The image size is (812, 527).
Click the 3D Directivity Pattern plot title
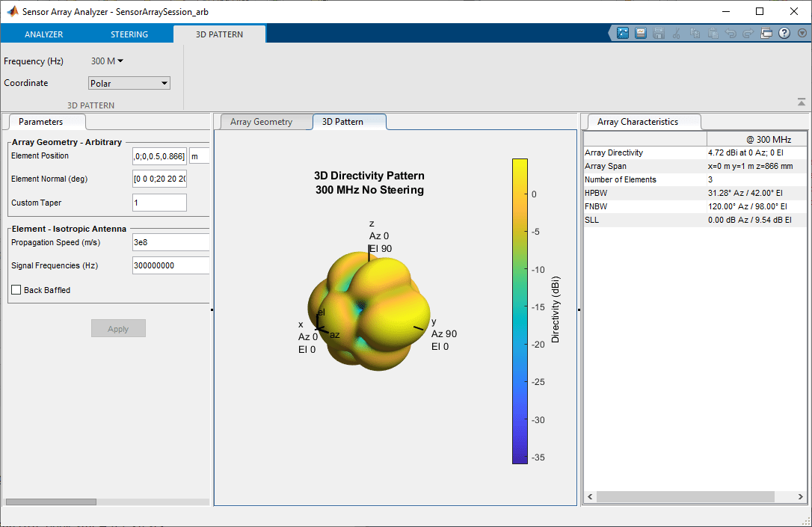pos(369,182)
